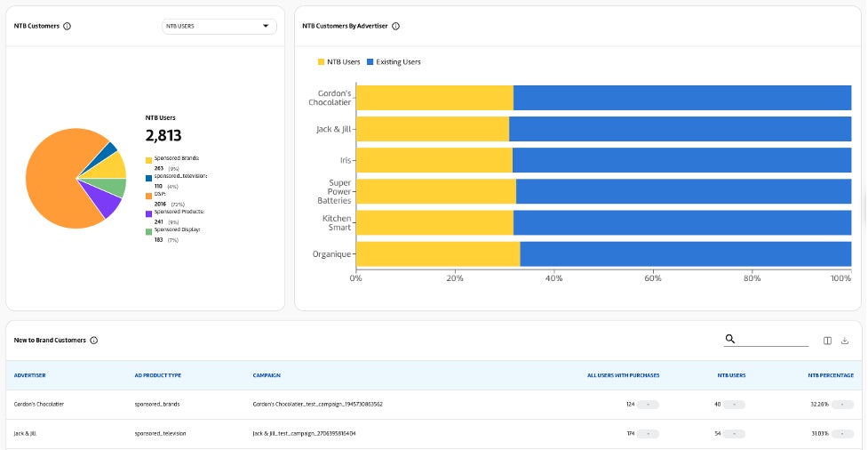Click orange DSP slice of pie chart
Viewport: 868px width, 450px height.
[52, 177]
